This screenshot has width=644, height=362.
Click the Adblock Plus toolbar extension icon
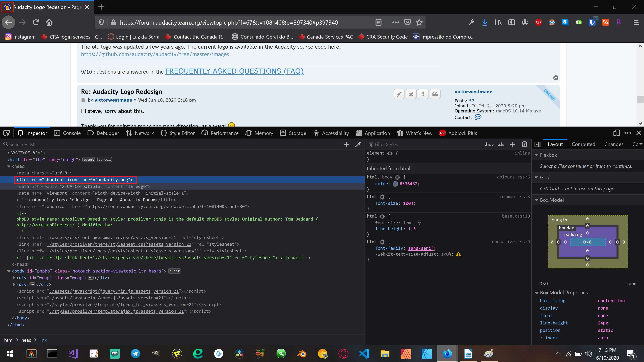click(538, 22)
